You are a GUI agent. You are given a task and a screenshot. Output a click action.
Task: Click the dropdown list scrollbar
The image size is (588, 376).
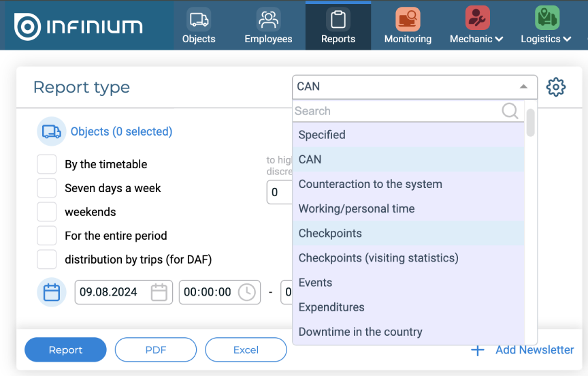point(531,123)
